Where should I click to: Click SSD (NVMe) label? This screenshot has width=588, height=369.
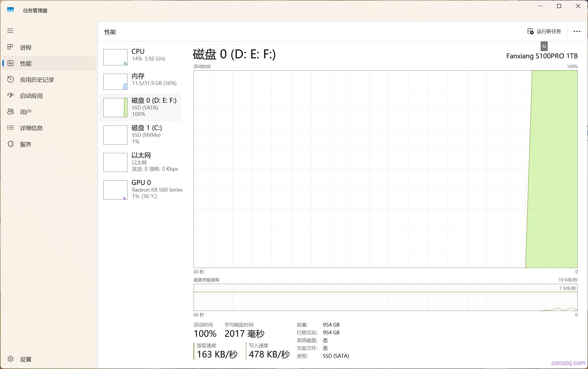tap(146, 135)
